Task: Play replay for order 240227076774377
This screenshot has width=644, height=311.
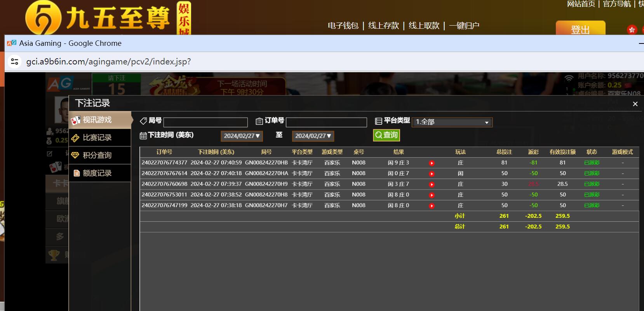Action: (x=432, y=163)
